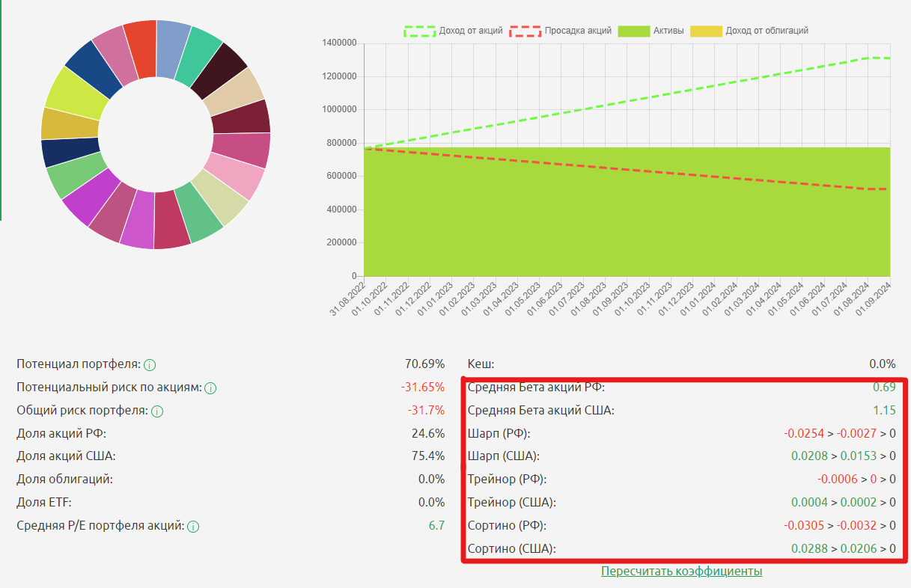The height and width of the screenshot is (588, 911).
Task: Click info icon next to Потенциал портфеля
Action: 149,365
